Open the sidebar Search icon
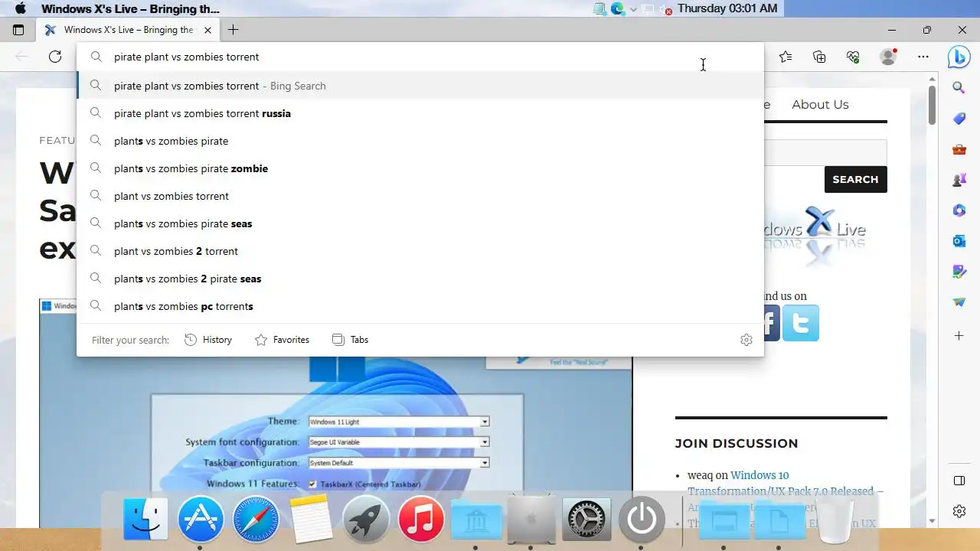This screenshot has height=551, width=980. pyautogui.click(x=959, y=88)
